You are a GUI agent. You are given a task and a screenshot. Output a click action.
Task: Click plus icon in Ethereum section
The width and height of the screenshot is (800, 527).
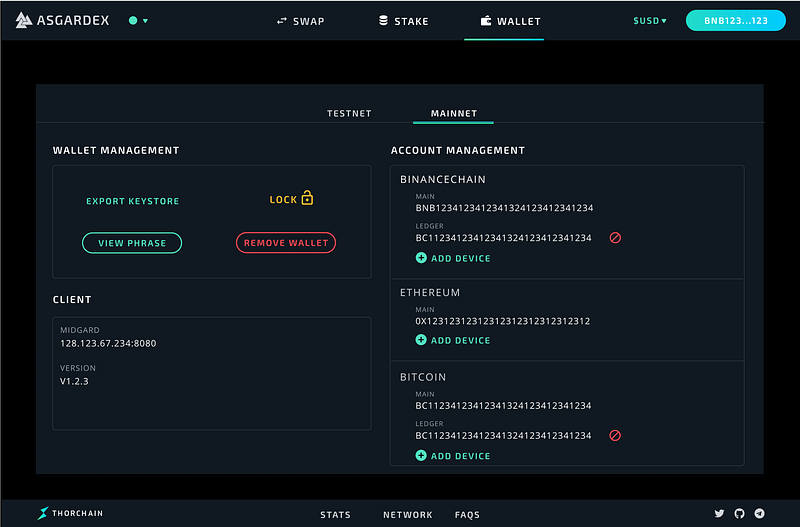coord(421,340)
